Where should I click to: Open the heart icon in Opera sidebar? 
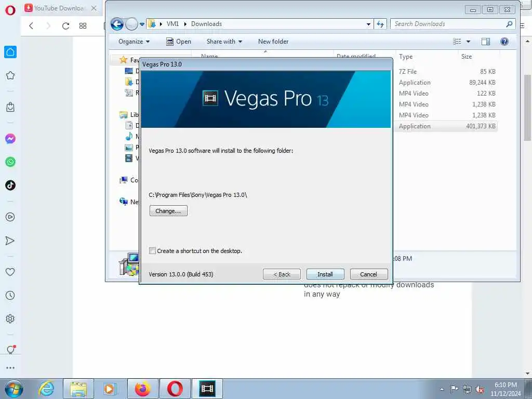coord(10,272)
